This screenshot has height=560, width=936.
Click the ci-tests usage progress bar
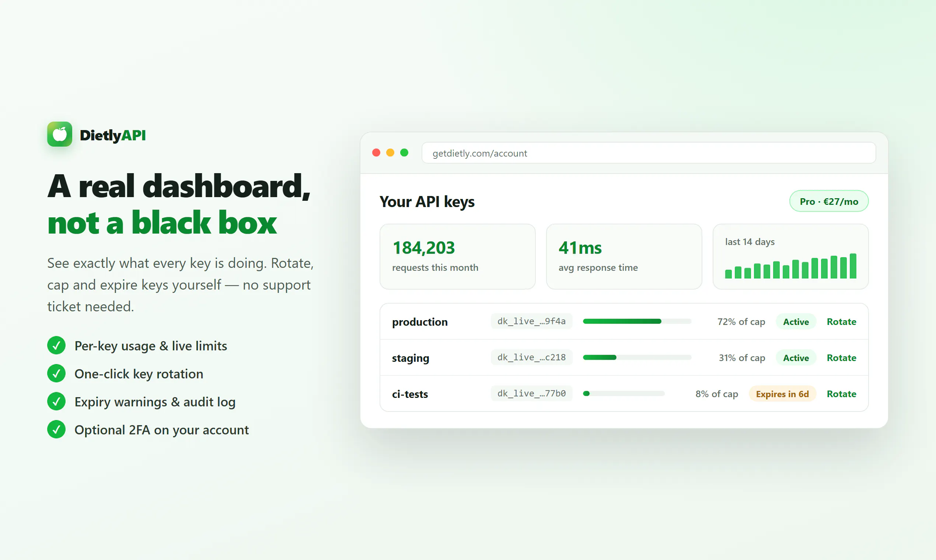coord(624,393)
